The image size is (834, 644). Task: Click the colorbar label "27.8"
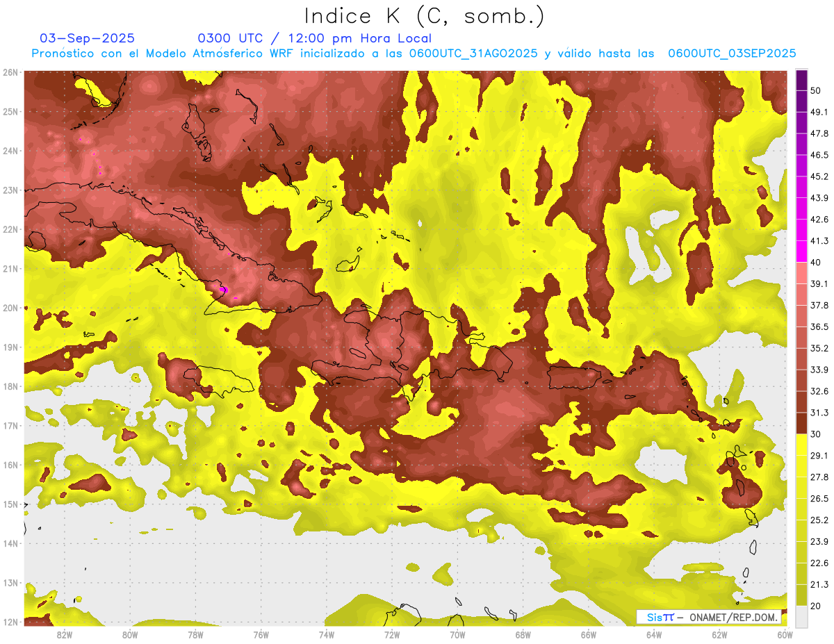pos(819,477)
